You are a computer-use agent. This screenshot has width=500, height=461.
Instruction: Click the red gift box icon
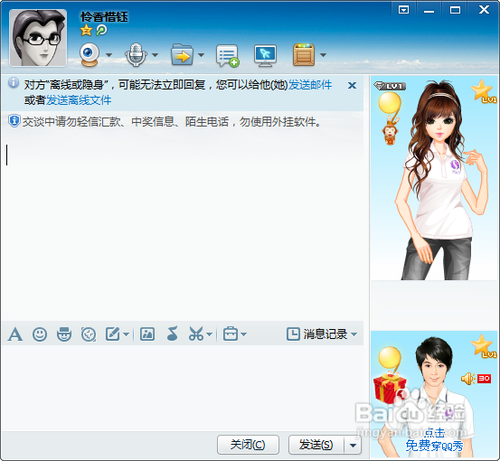[390, 388]
